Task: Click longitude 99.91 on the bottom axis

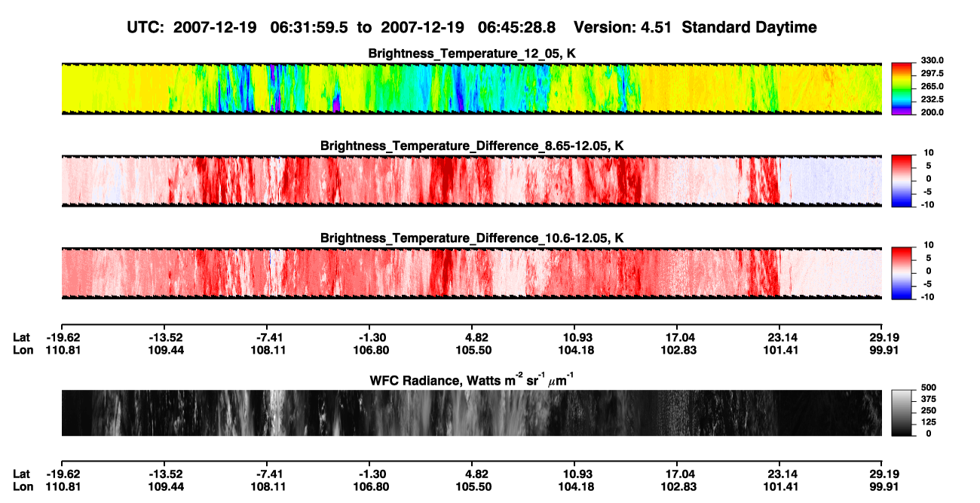Action: 884,487
